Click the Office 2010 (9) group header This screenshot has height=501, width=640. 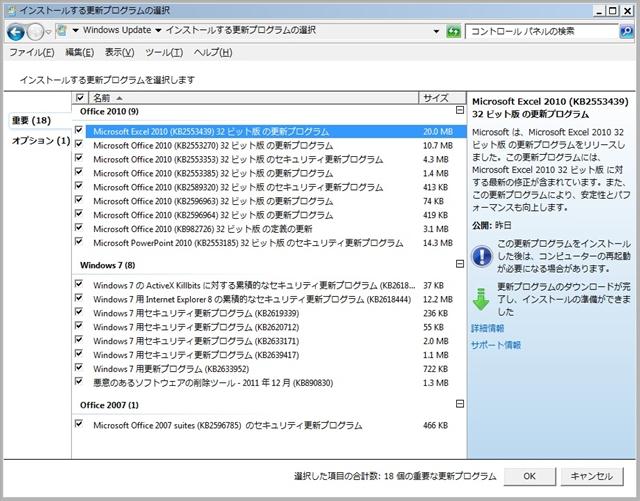[109, 111]
